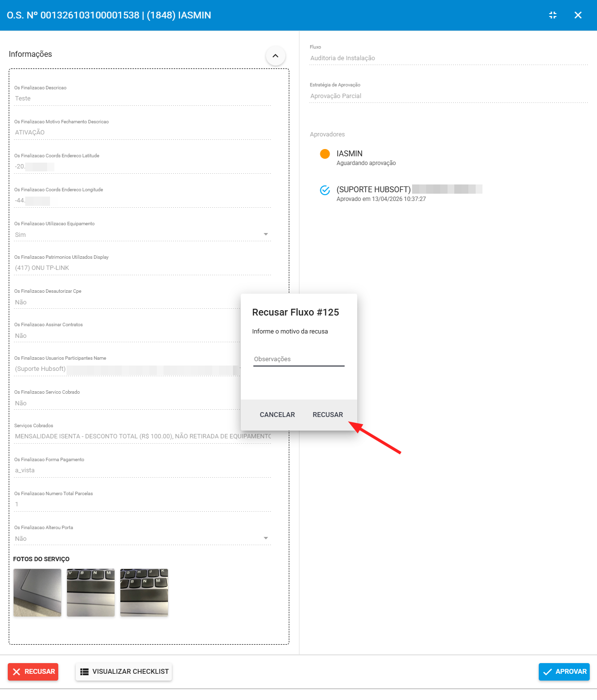Open the third service photo thumbnail

click(144, 592)
